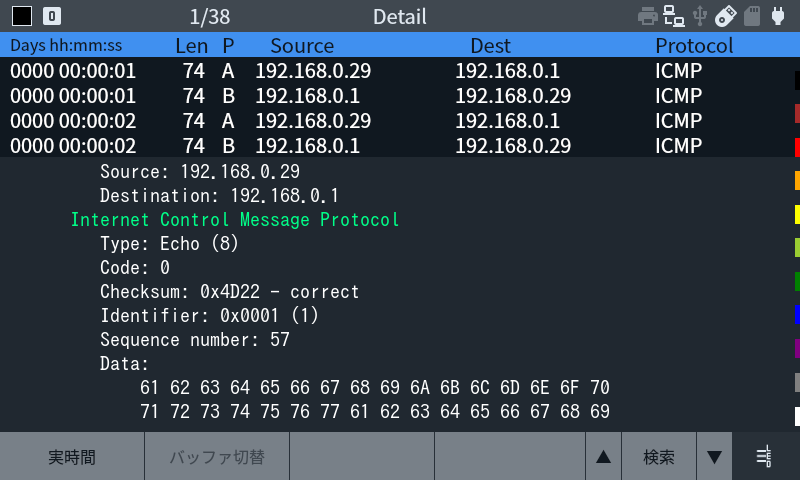
Task: Click the 実時間 button
Action: tap(72, 456)
